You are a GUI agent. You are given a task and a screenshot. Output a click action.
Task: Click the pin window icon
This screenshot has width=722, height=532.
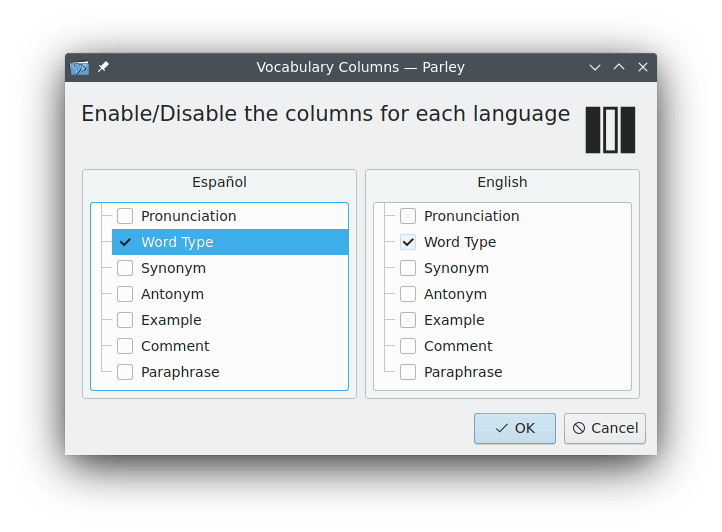pyautogui.click(x=103, y=67)
